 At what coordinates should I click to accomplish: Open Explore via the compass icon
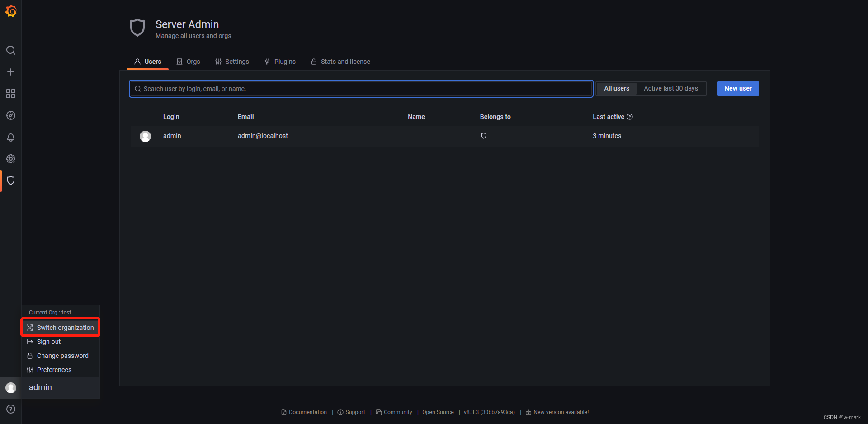[x=11, y=115]
